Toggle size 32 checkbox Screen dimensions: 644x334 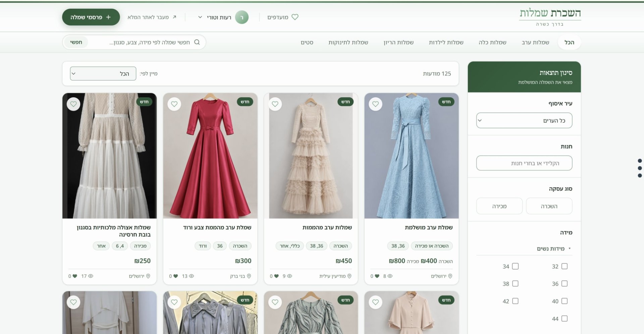tap(565, 266)
